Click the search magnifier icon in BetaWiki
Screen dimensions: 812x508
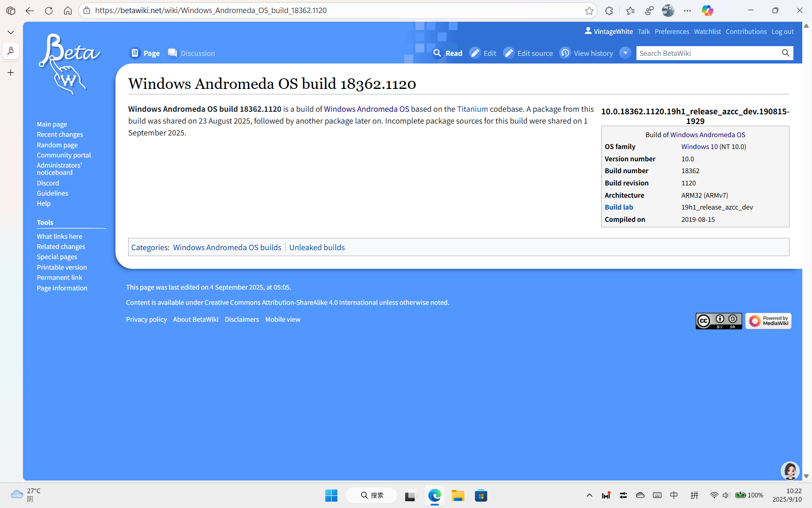(785, 53)
